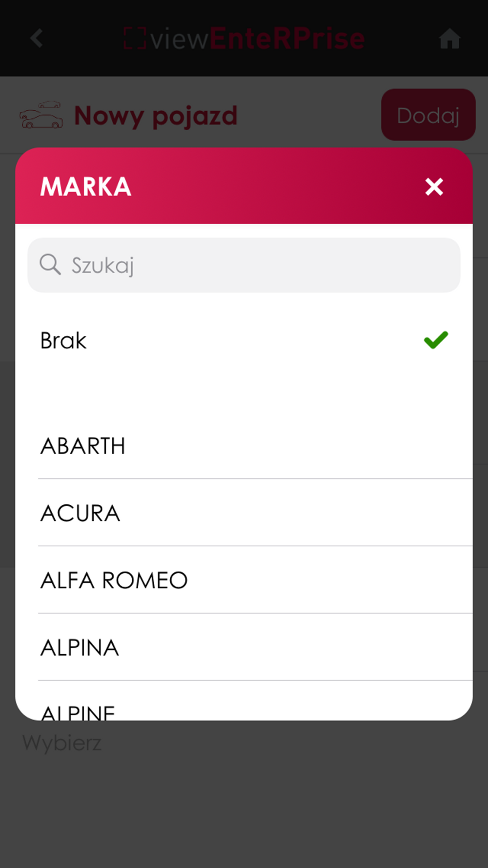
Task: Go to the home screen icon
Action: [x=449, y=39]
